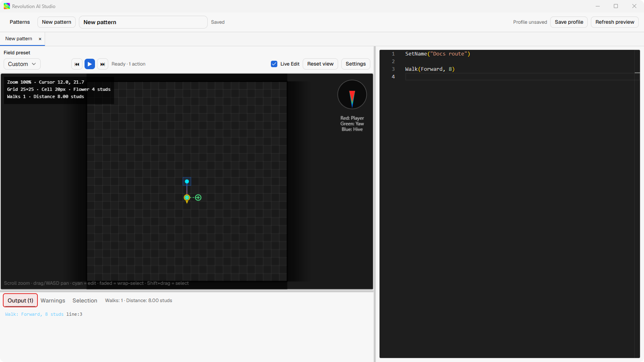Click the green plus add-point handle
This screenshot has width=644, height=362.
tap(198, 197)
